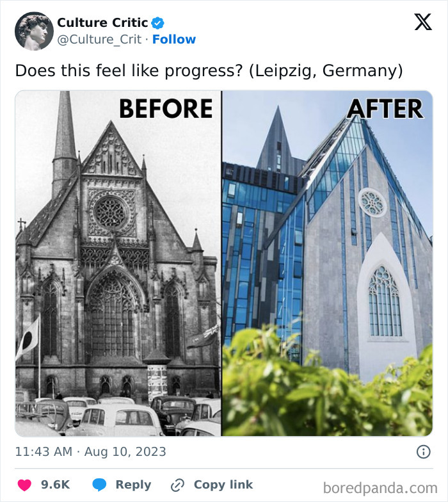Click the blue reply speech bubble icon
Screen dimensions: 448x502
(x=100, y=485)
